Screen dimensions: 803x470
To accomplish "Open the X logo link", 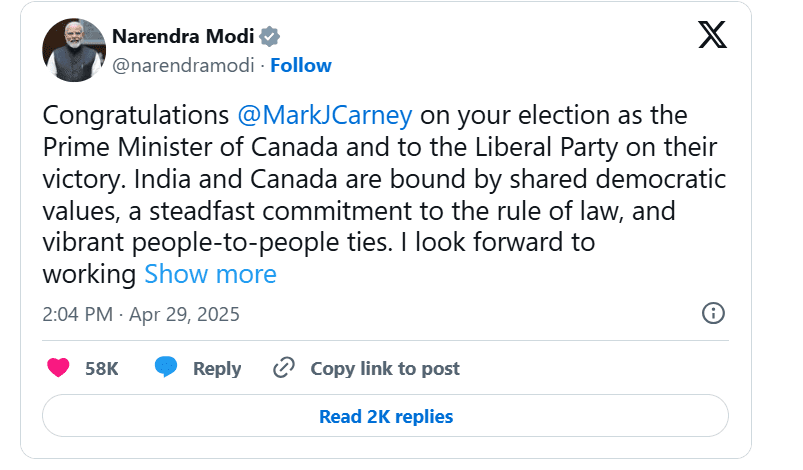I will pos(712,35).
